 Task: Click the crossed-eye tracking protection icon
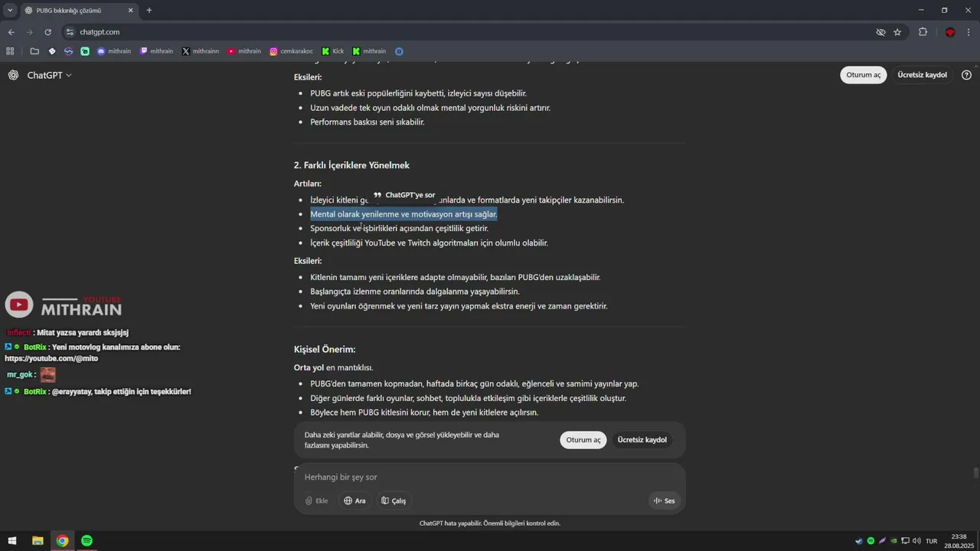tap(880, 32)
